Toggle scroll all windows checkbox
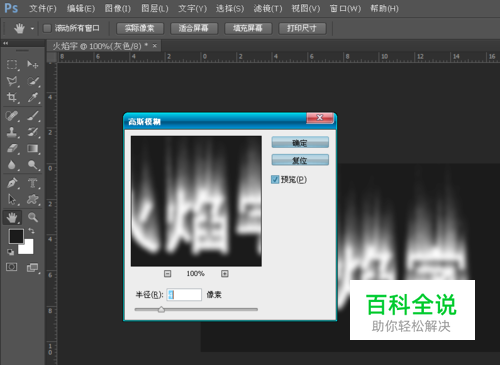Image resolution: width=500 pixels, height=365 pixels. tap(47, 28)
